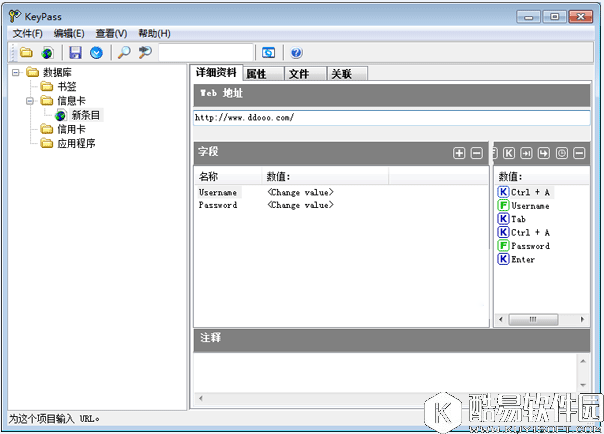The image size is (604, 434).
Task: Click the second magnifier icon with dark handle
Action: pyautogui.click(x=145, y=52)
